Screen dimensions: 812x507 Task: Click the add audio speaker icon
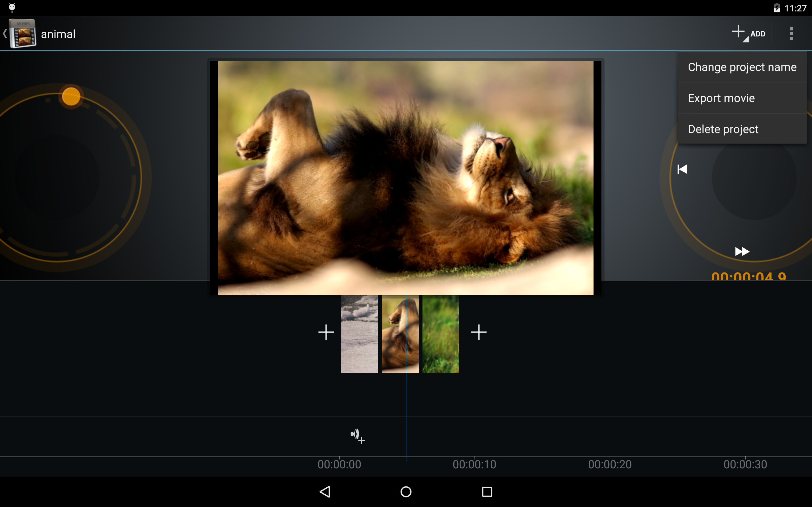[357, 436]
